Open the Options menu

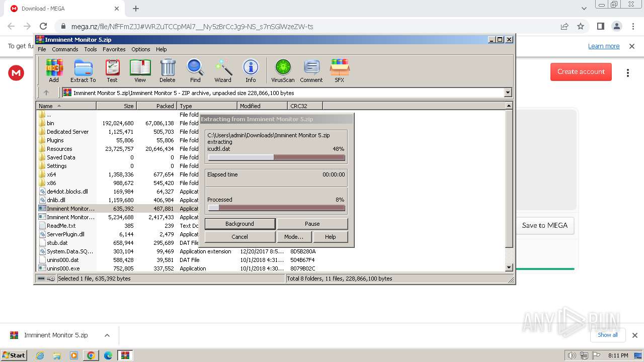[141, 49]
